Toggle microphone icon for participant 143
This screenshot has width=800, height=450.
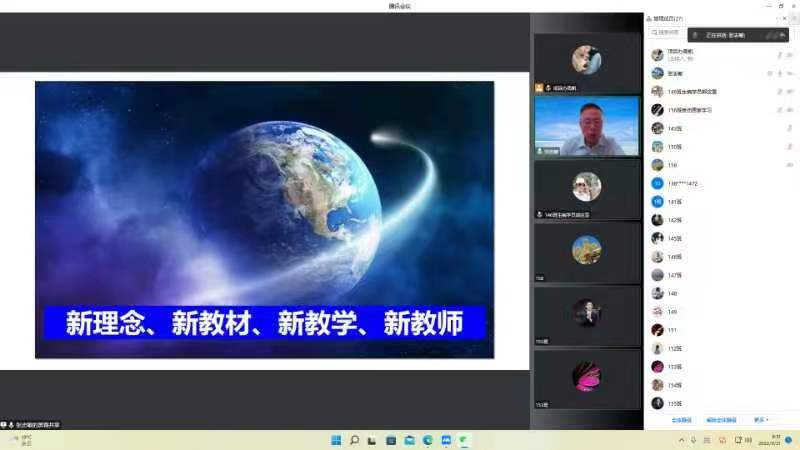pyautogui.click(x=789, y=128)
